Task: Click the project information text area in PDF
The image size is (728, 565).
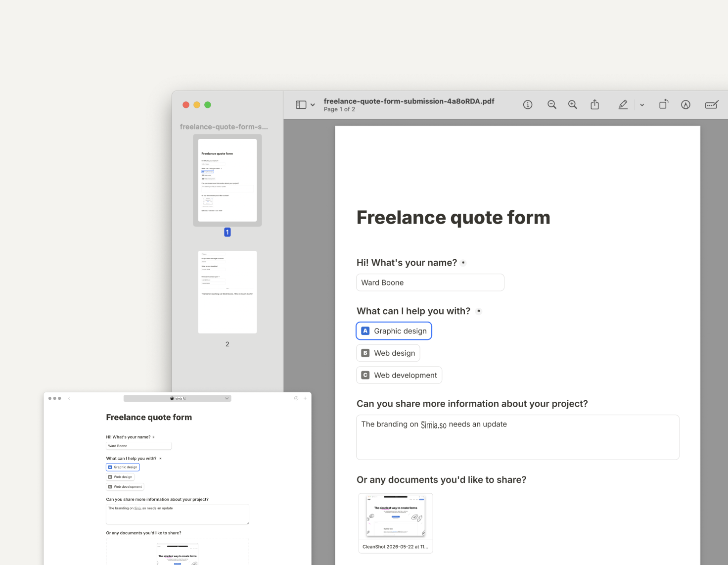Action: pos(518,437)
